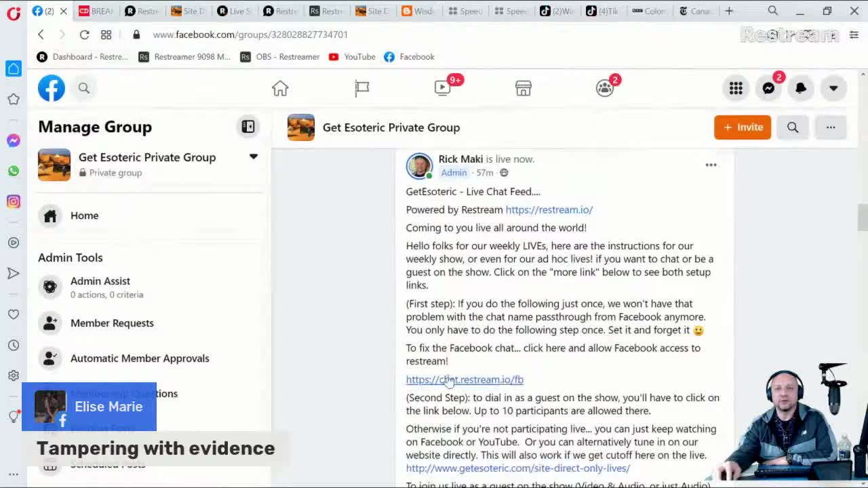Click the address bar URL
This screenshot has width=868, height=488.
tap(250, 35)
